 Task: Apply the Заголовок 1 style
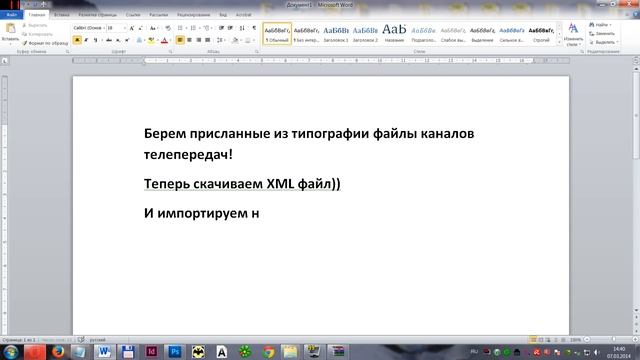coord(336,34)
